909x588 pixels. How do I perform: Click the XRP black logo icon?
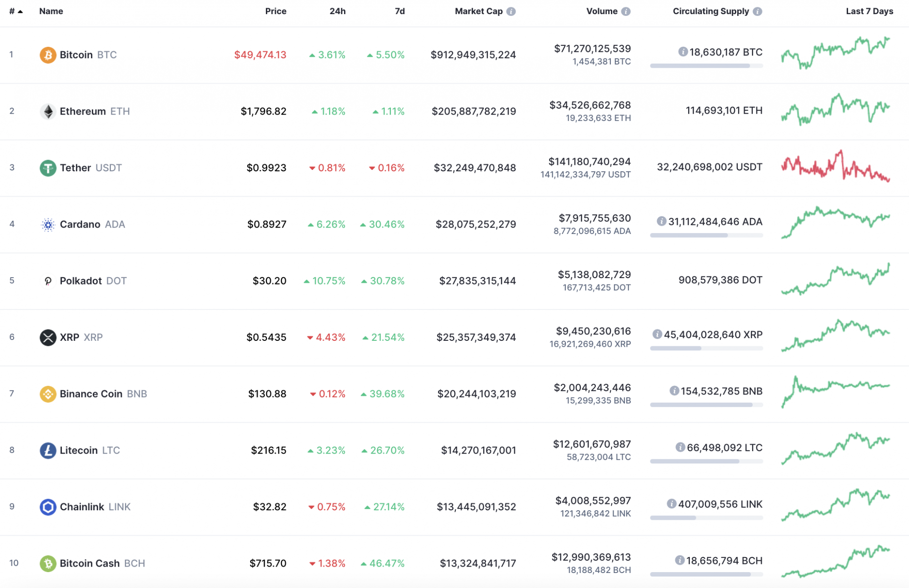pyautogui.click(x=48, y=337)
